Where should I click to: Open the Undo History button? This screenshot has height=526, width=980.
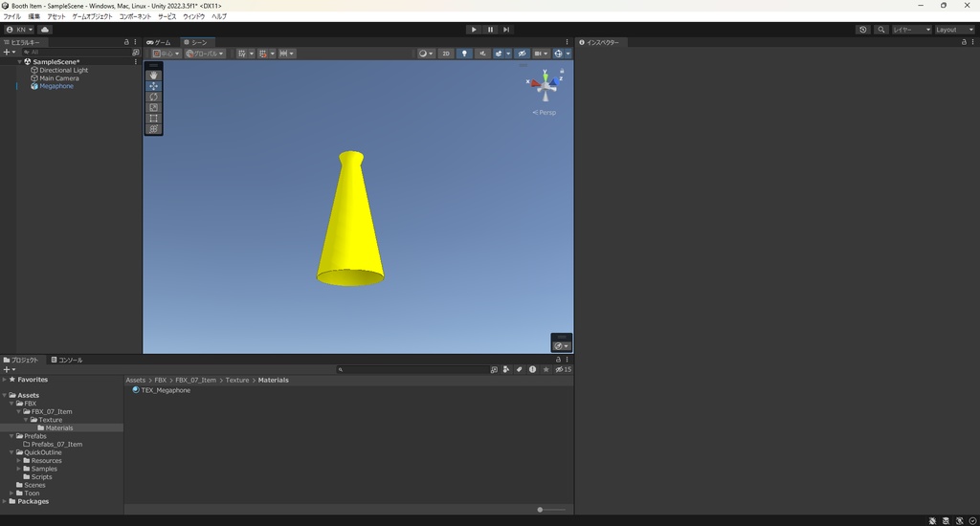pos(862,30)
